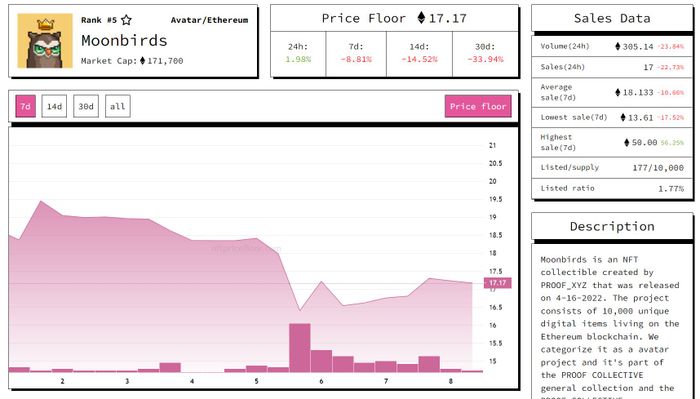
Task: Click the Ethereum icon in Average sale row
Action: pyautogui.click(x=618, y=92)
